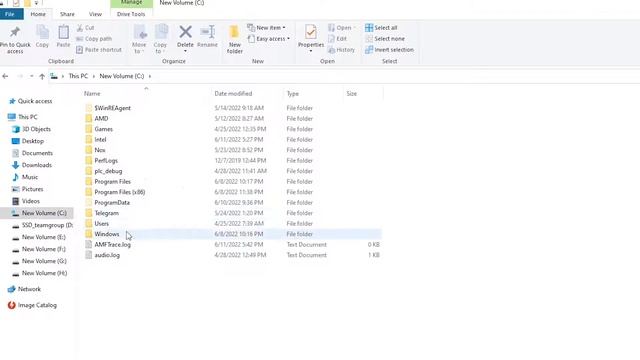Open 3D Objects in sidebar
This screenshot has width=640, height=360.
[32, 129]
